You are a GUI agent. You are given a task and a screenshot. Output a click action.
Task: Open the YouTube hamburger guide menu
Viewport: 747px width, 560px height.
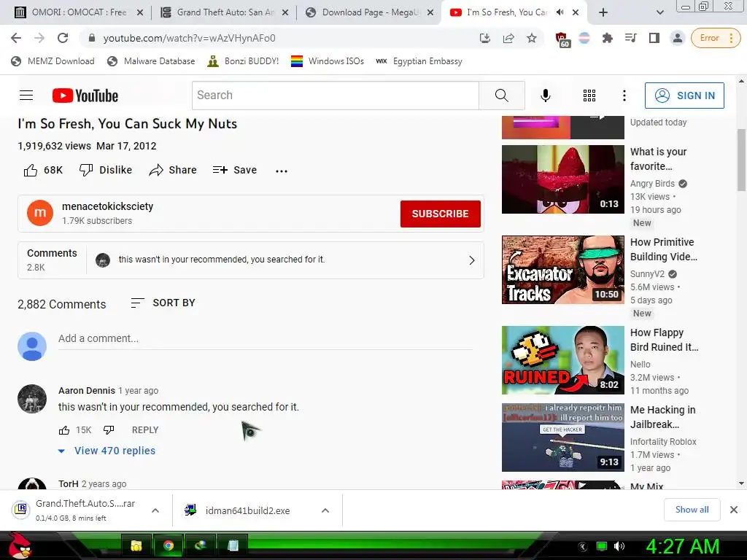(x=26, y=96)
